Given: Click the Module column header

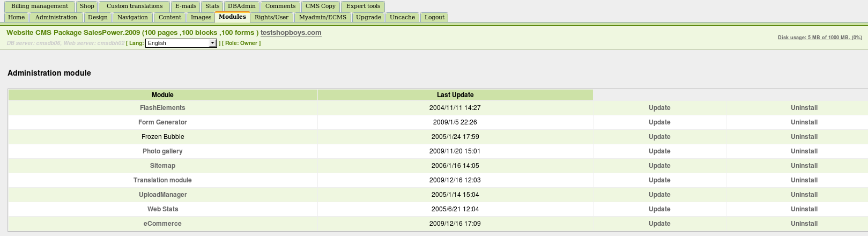Looking at the screenshot, I should pyautogui.click(x=162, y=95).
